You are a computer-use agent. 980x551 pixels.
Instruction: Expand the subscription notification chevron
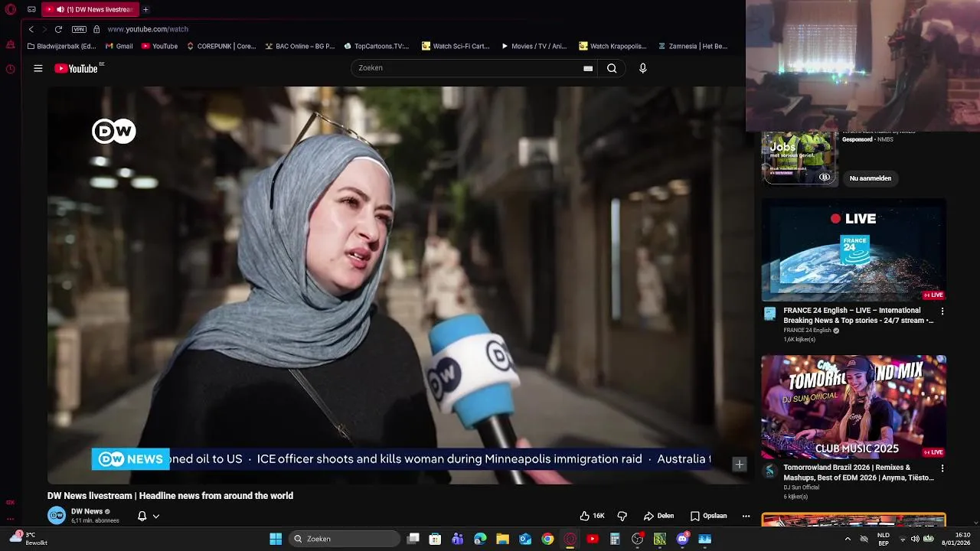[x=156, y=516]
